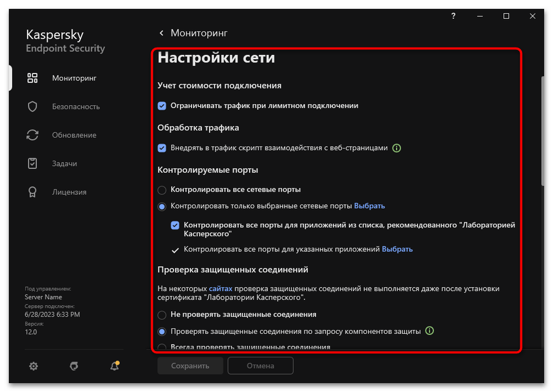Click the Мониторинг grid icon in sidebar

(x=33, y=78)
